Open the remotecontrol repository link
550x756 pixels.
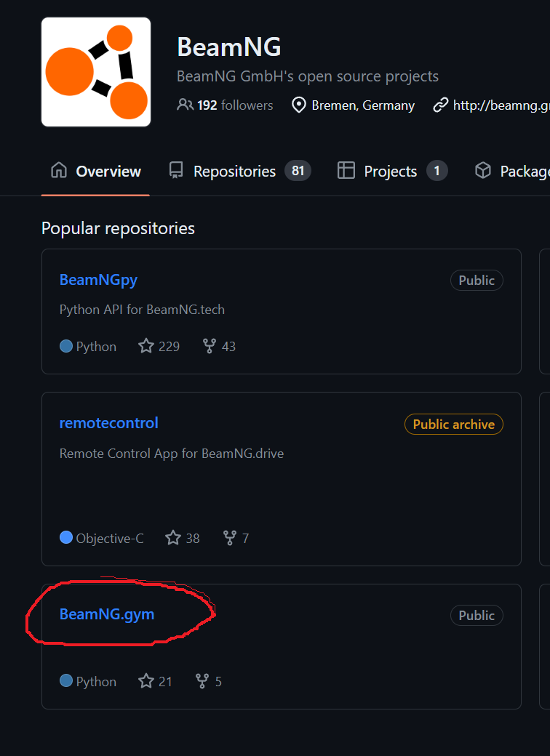click(108, 423)
